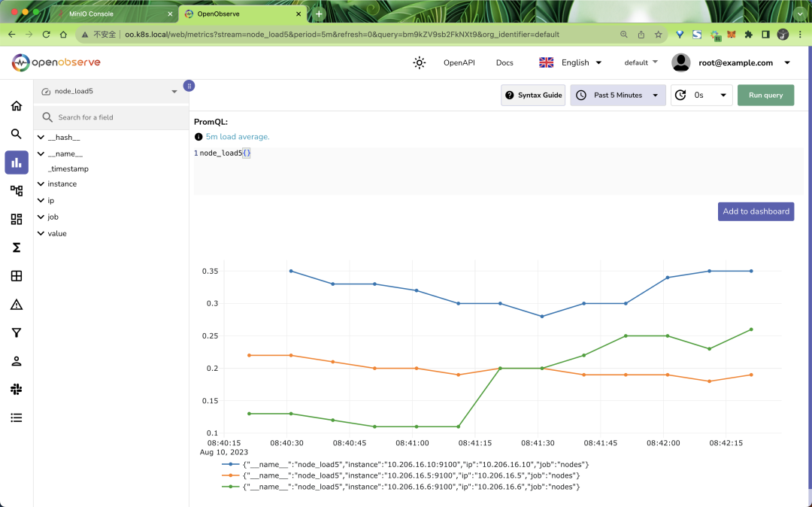
Task: Toggle light/dark theme sun icon
Action: tap(420, 63)
